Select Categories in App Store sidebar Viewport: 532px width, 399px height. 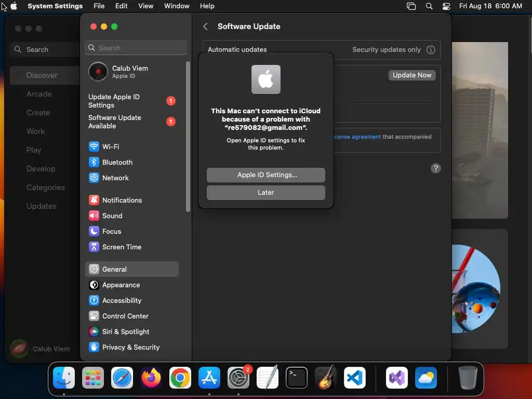coord(45,187)
